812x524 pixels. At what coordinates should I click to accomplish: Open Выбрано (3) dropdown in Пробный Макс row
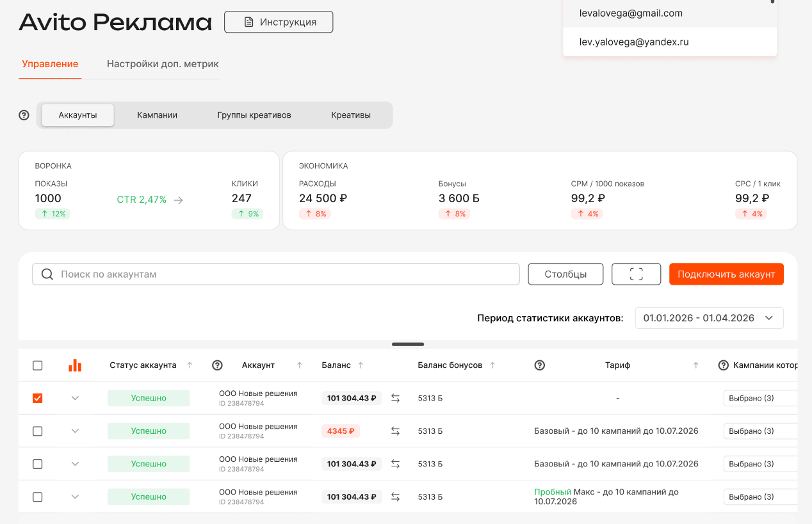[x=761, y=497]
